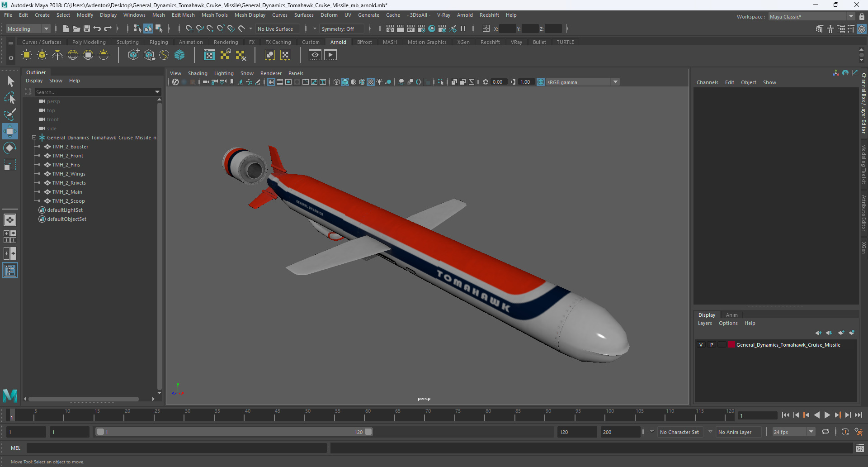This screenshot has width=868, height=467.
Task: Activate the Select tool arrow
Action: (x=10, y=81)
